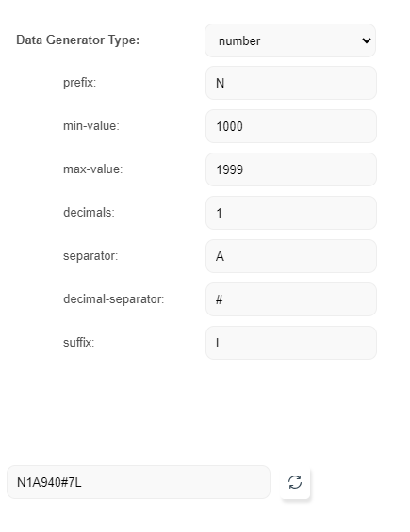This screenshot has width=410, height=532.
Task: Select the max-value field showing 1999
Action: 291,169
